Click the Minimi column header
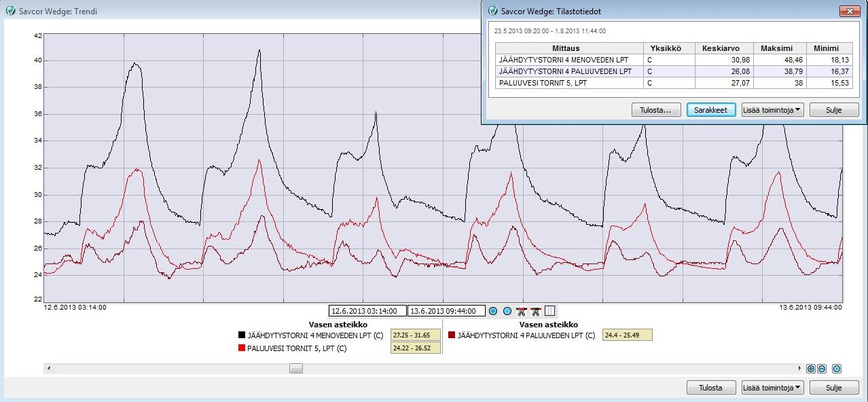 tap(829, 48)
